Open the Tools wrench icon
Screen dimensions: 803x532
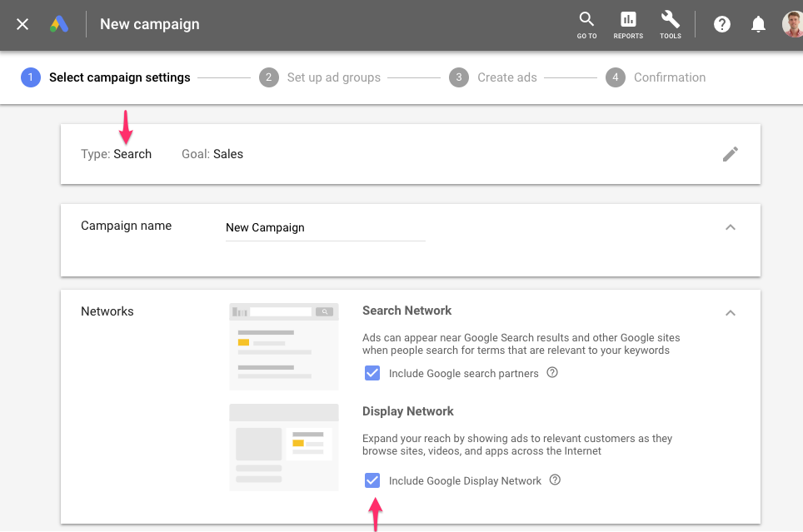pyautogui.click(x=670, y=26)
